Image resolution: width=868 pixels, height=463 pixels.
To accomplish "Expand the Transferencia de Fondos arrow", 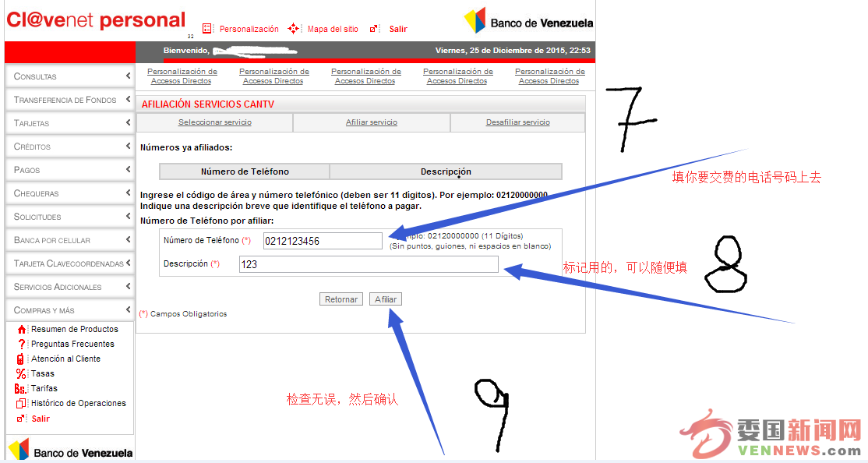I will click(128, 99).
